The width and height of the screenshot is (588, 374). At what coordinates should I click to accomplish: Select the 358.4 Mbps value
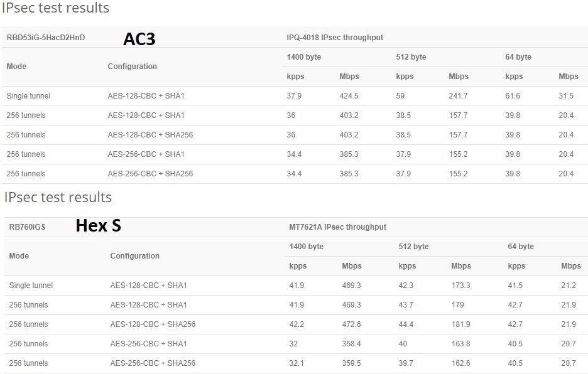coord(351,344)
